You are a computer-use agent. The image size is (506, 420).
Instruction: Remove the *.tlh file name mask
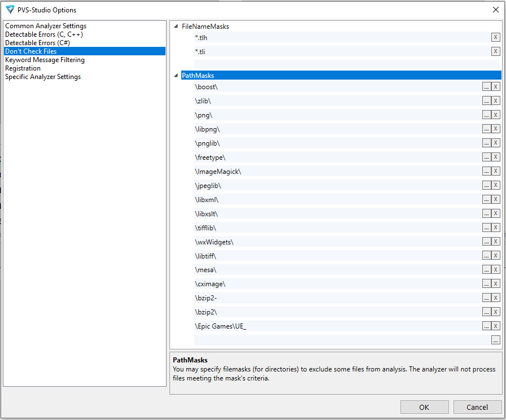(496, 37)
